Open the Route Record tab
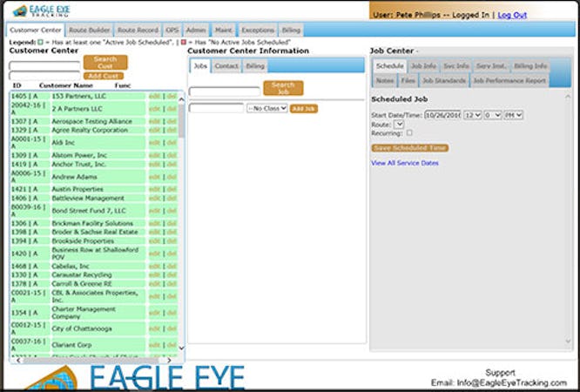580x392 pixels. tap(138, 30)
